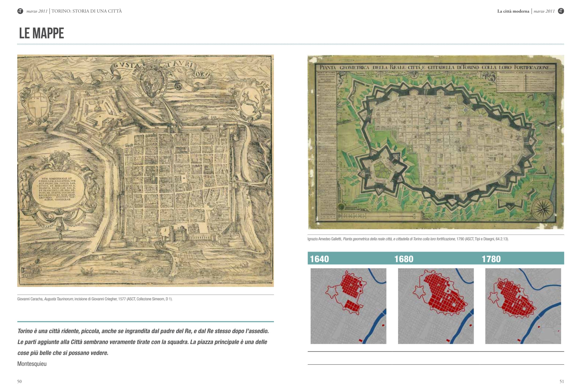Click the magazine logo icon at top left
Image resolution: width=581 pixels, height=392 pixels.
click(20, 11)
